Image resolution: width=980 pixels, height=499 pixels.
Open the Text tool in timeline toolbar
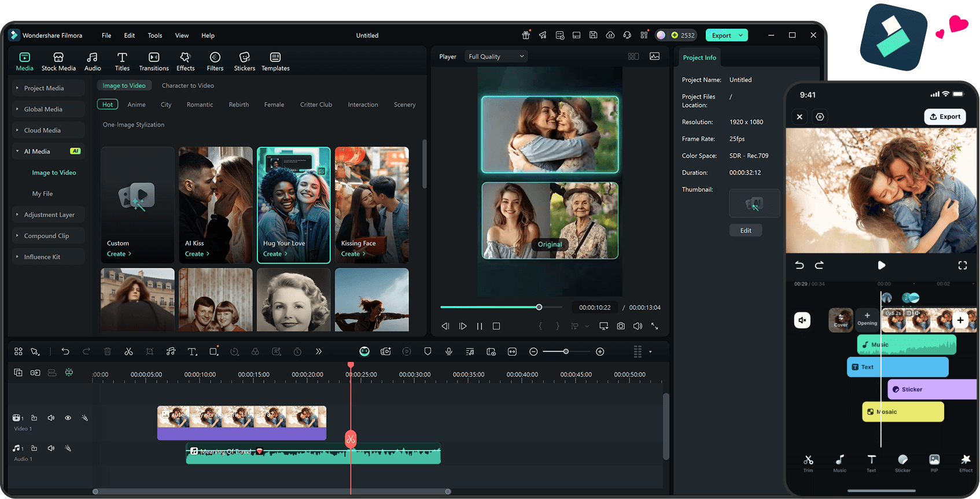192,352
